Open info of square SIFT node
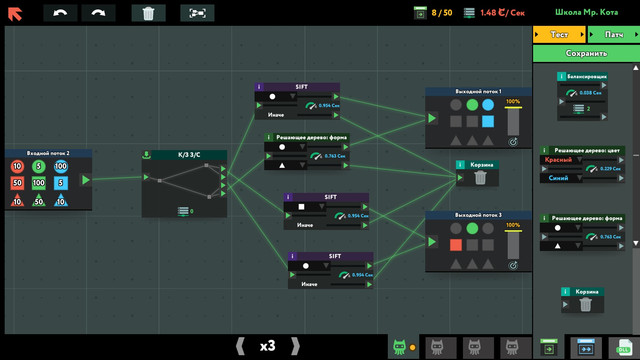640x360 pixels. coord(288,197)
